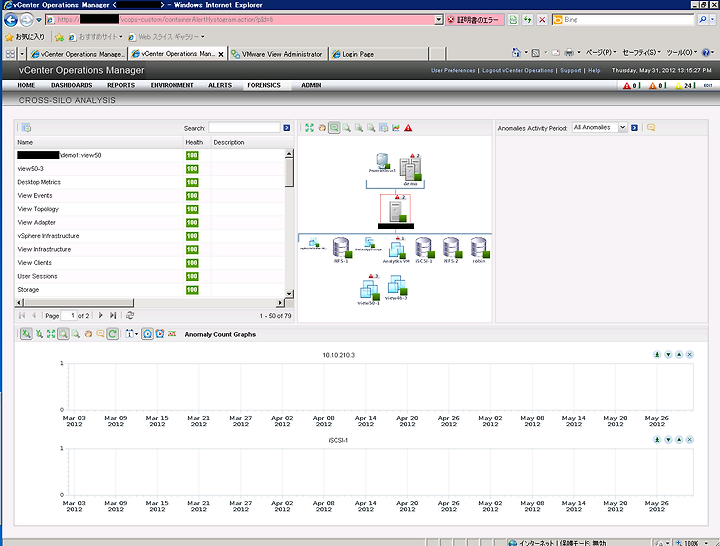
Task: Open the User Preferences link
Action: pyautogui.click(x=453, y=70)
